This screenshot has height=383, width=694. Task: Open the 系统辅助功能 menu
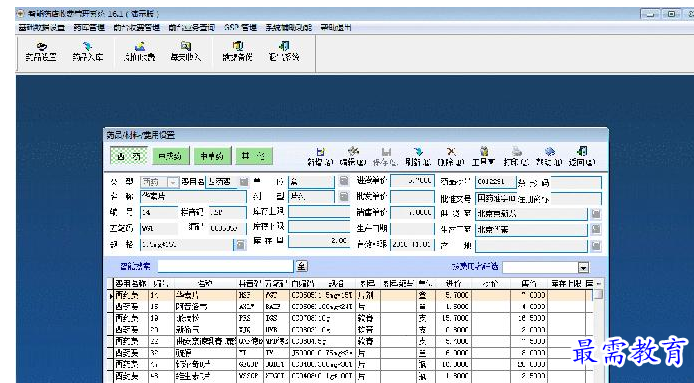[289, 27]
